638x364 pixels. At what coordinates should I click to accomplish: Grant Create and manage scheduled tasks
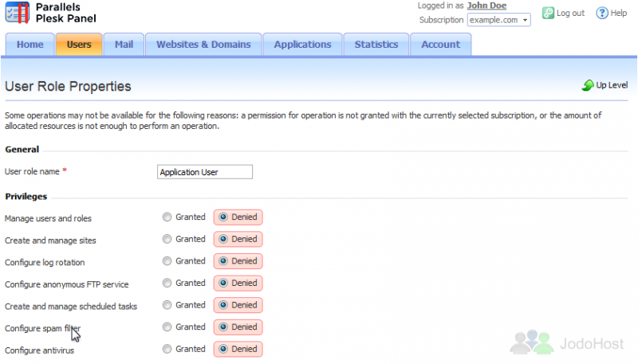167,305
